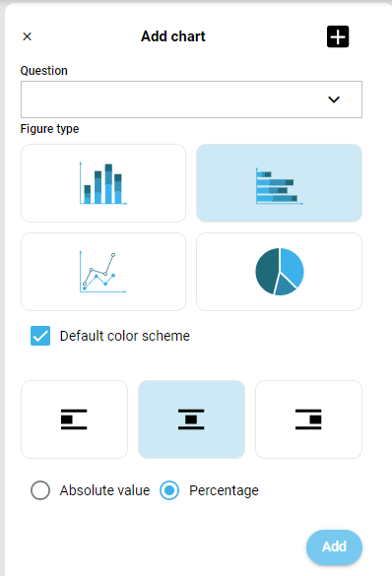Click the black plus icon in header
The width and height of the screenshot is (392, 576).
[338, 36]
